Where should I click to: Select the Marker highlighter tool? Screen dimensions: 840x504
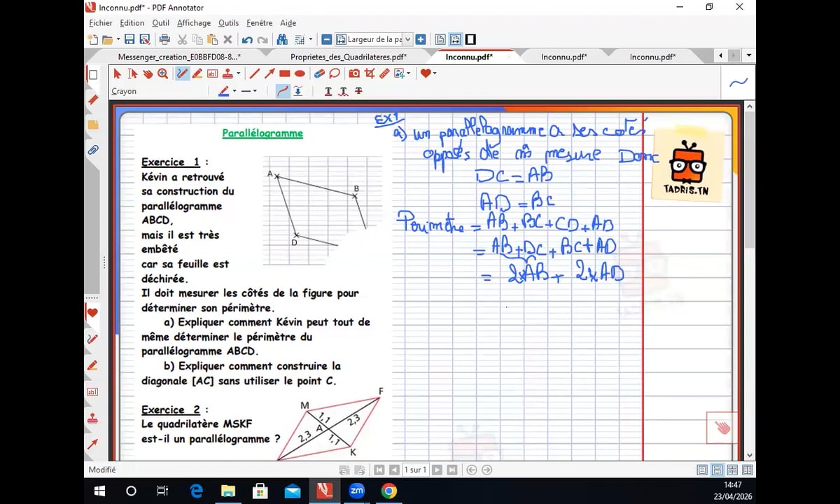point(197,73)
